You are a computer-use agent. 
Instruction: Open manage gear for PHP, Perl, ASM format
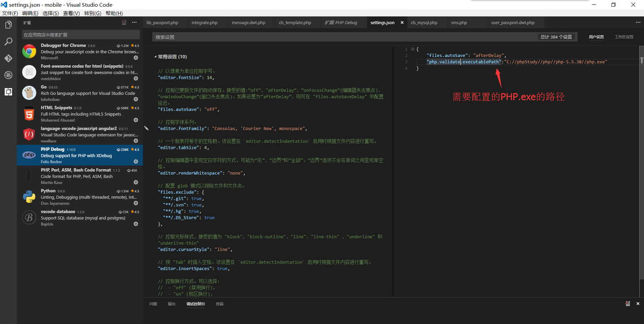(x=136, y=182)
